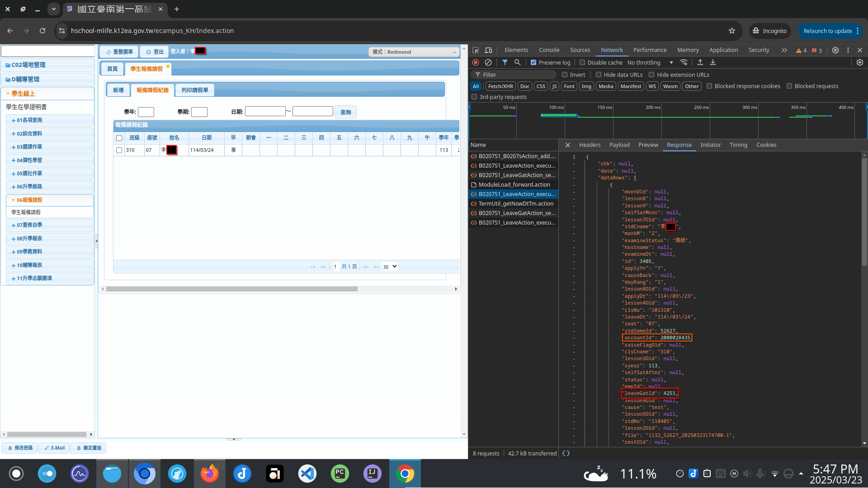Open network conditions wifi icon
Viewport: 868px width, 488px height.
click(684, 62)
